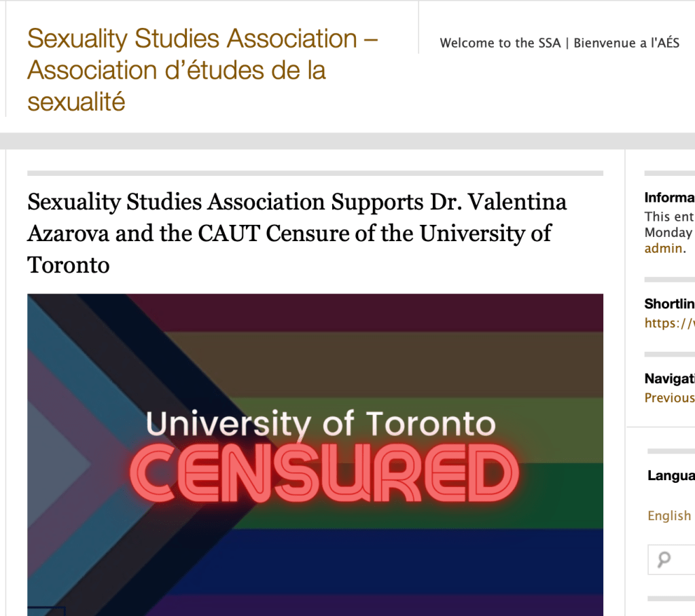Select the Shortlink sidebar heading
The height and width of the screenshot is (616, 695).
(670, 304)
